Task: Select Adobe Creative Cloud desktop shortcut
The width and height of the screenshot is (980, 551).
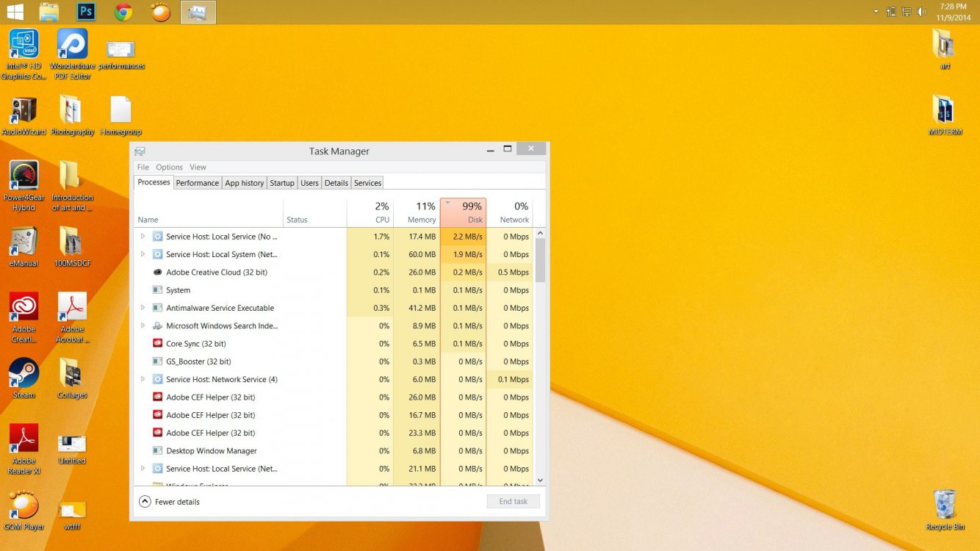Action: pyautogui.click(x=24, y=317)
